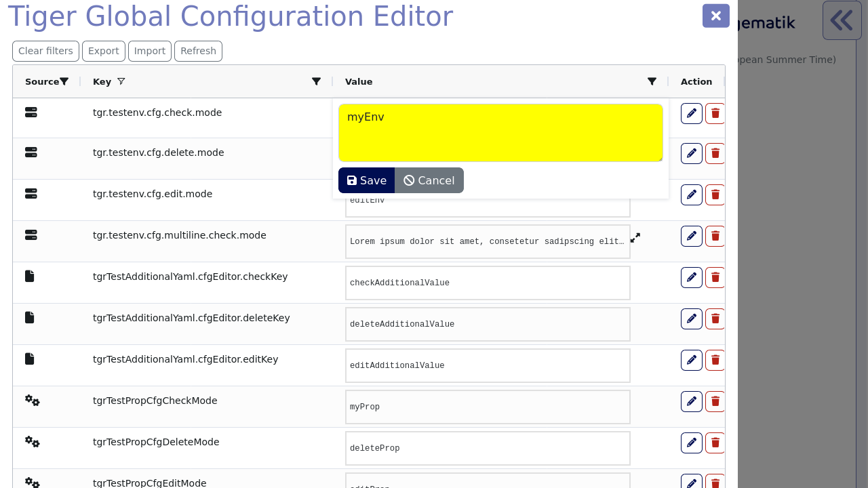Select key tgr.testenv.cfg.check.mode
Screen dimensions: 868x488
157,113
